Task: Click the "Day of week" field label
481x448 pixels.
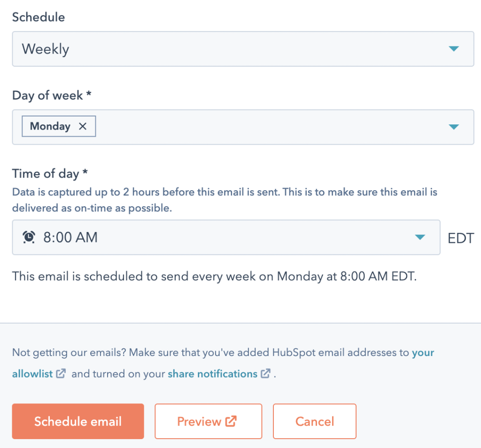Action: click(47, 95)
